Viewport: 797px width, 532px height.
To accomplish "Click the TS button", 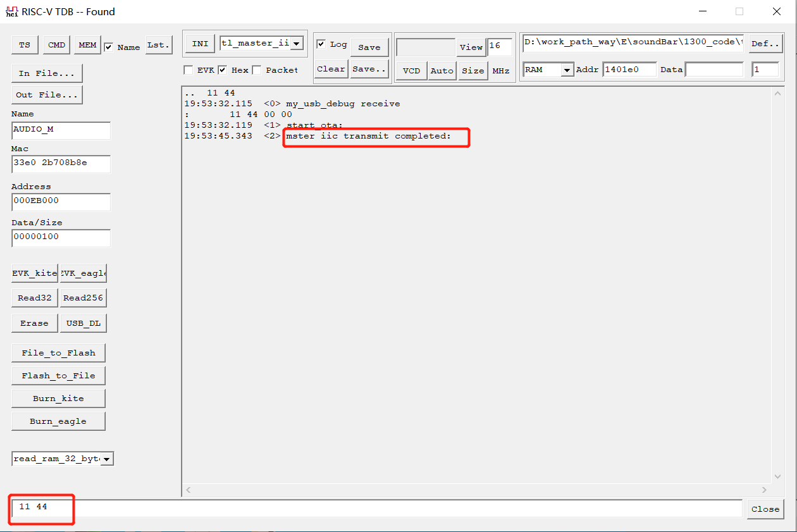I will (24, 45).
